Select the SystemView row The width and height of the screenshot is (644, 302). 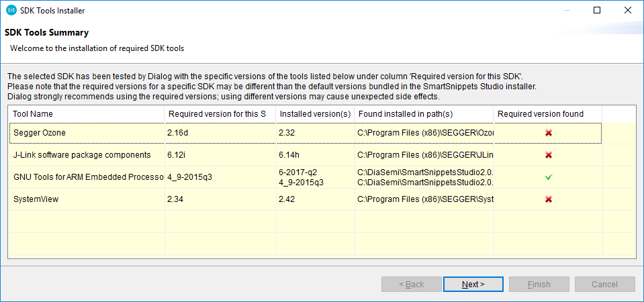point(306,199)
